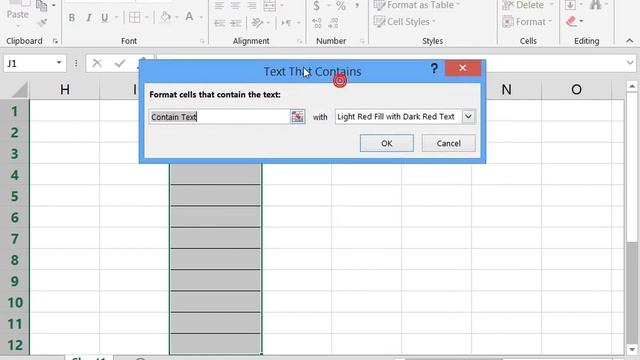The width and height of the screenshot is (640, 360).
Task: Select row 12 header
Action: coord(15,345)
